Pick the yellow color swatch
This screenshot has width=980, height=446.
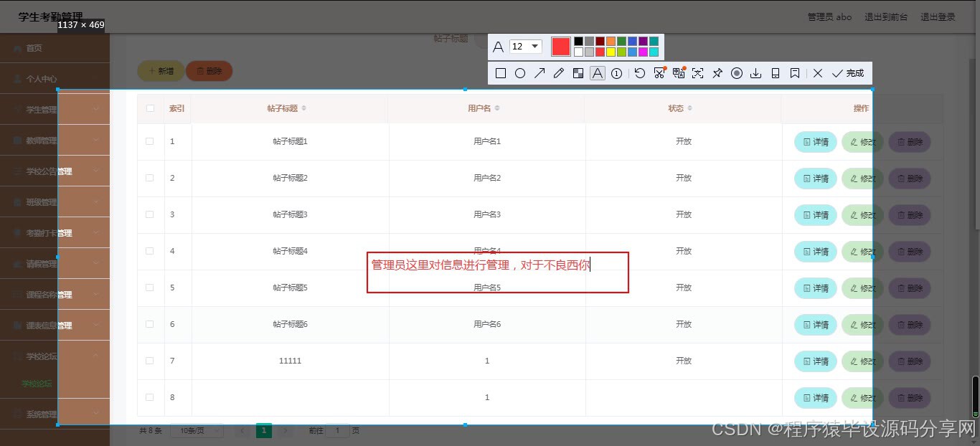[x=611, y=52]
